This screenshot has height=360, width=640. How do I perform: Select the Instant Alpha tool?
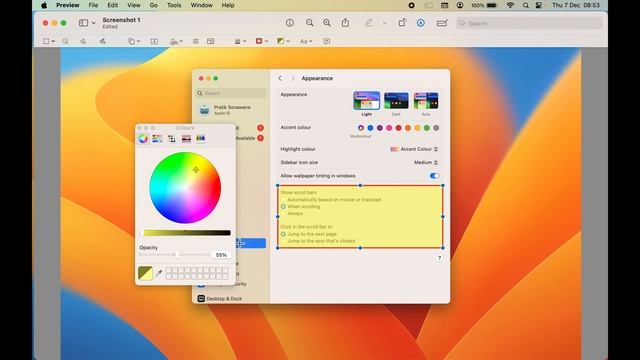tap(65, 41)
